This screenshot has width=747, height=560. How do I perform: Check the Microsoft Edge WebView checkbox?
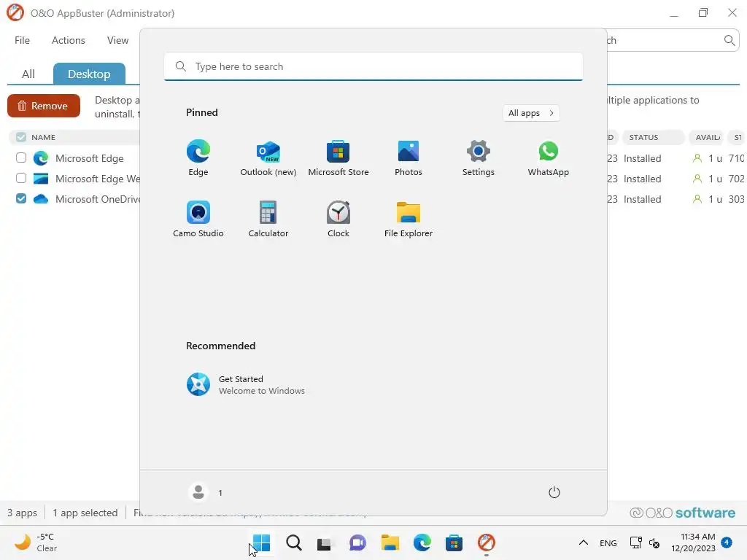(x=21, y=178)
